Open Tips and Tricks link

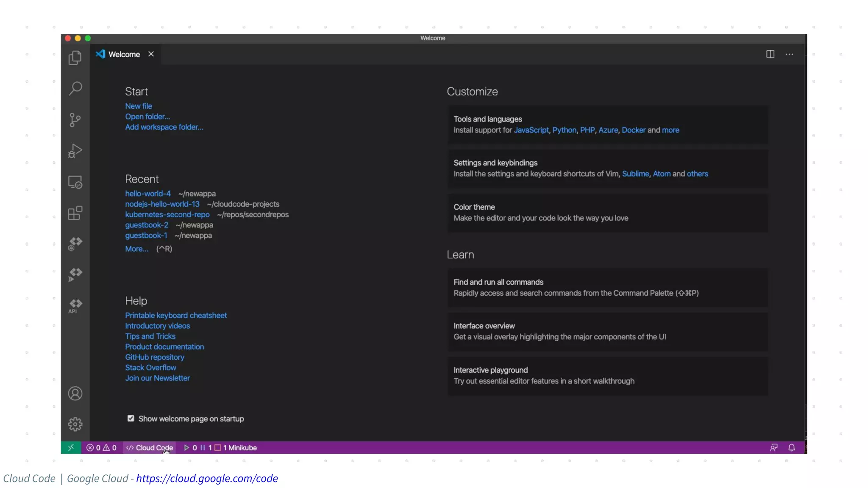150,336
